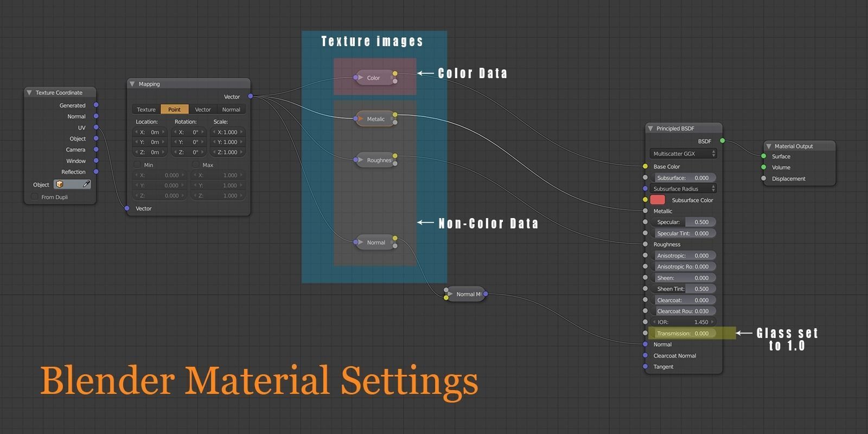Click the Mapping Vector input socket
868x434 pixels.
127,208
